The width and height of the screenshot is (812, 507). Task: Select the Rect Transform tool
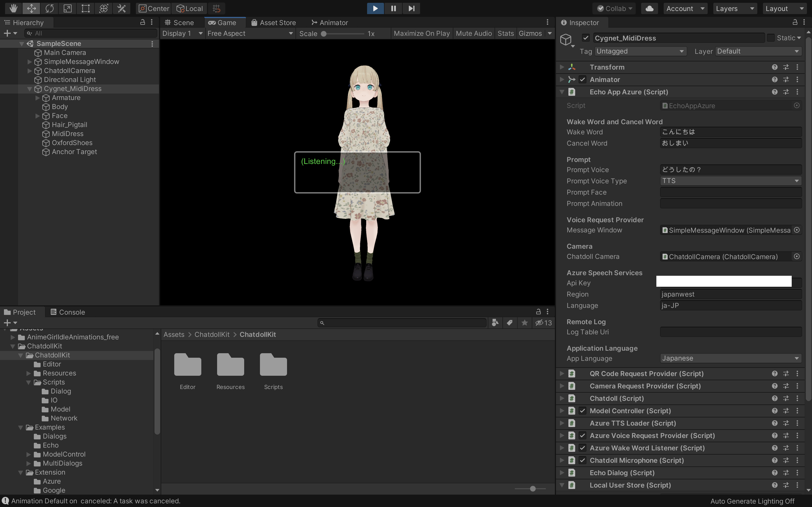coord(85,8)
